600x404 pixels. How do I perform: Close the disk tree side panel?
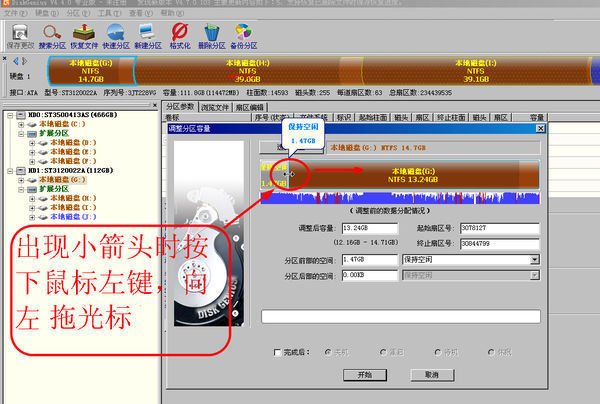tap(155, 104)
